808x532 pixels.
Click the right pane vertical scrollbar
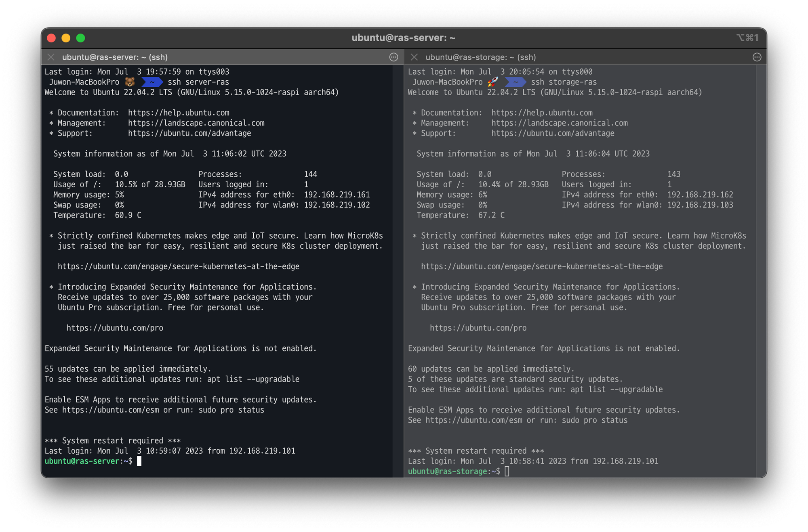click(761, 270)
